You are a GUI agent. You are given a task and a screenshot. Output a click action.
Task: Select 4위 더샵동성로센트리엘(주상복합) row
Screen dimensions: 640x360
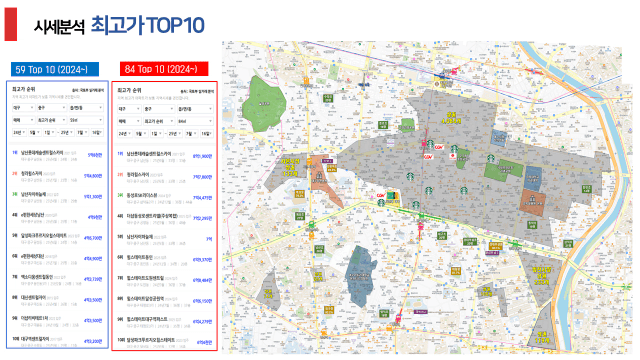(164, 219)
